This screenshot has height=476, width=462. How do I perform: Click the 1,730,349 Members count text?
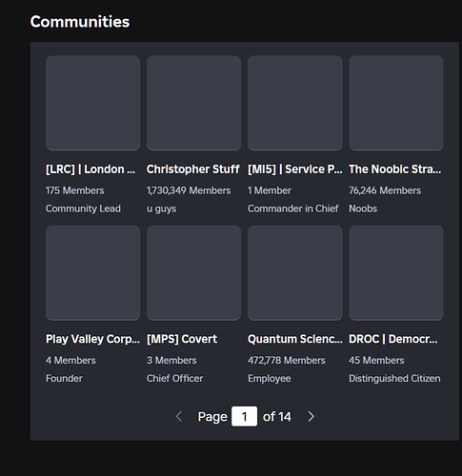coord(189,190)
